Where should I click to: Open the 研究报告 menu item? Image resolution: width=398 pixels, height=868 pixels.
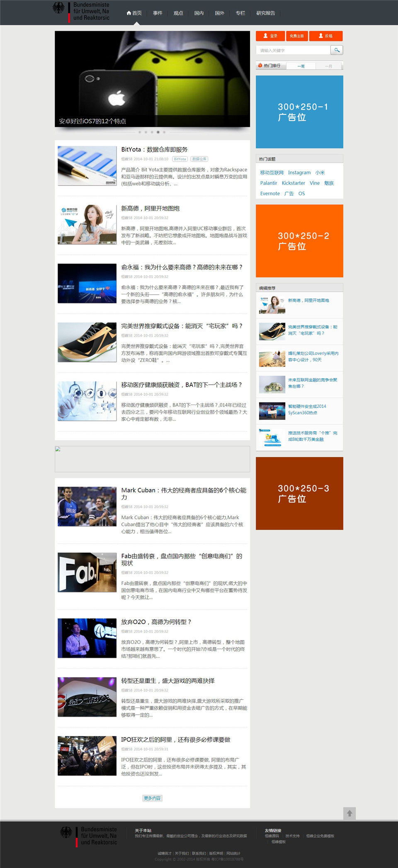click(x=265, y=13)
